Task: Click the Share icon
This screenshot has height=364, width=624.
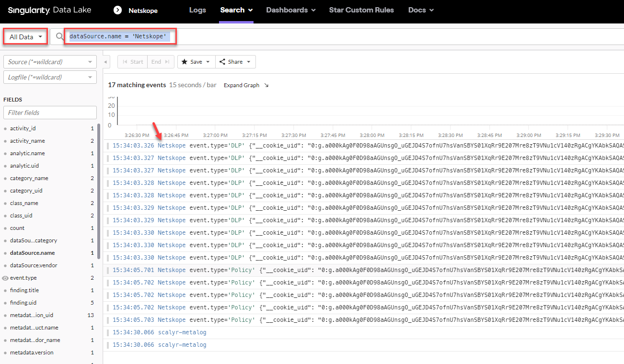Action: coord(222,62)
